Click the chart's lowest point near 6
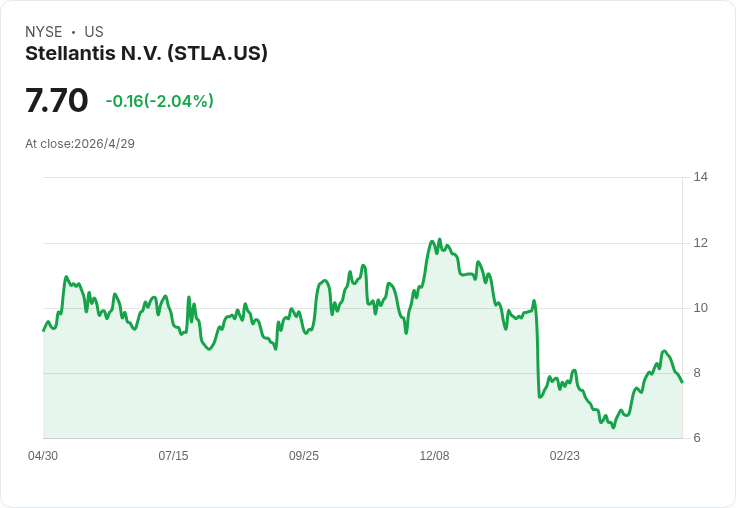736x508 pixels. (613, 427)
